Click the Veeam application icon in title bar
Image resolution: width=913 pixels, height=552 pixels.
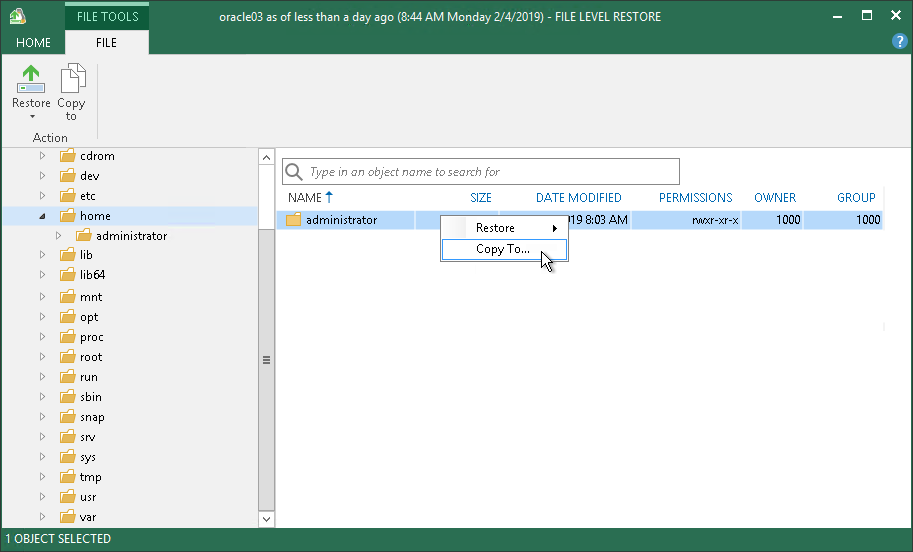click(17, 16)
